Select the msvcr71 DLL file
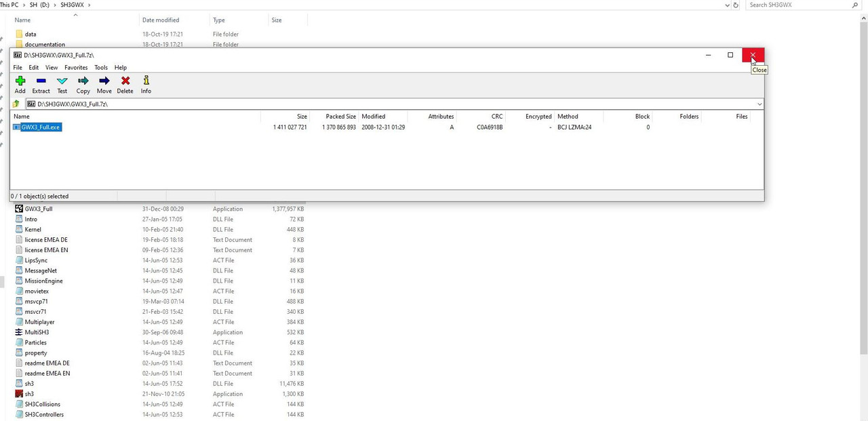This screenshot has width=868, height=421. (x=35, y=312)
